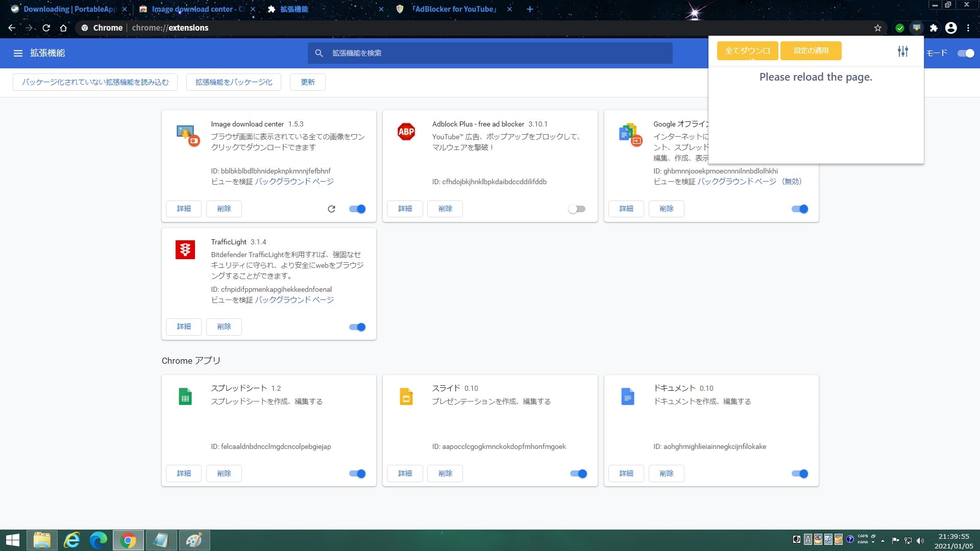Image resolution: width=980 pixels, height=551 pixels.
Task: Click the Slides app icon
Action: [x=406, y=396]
